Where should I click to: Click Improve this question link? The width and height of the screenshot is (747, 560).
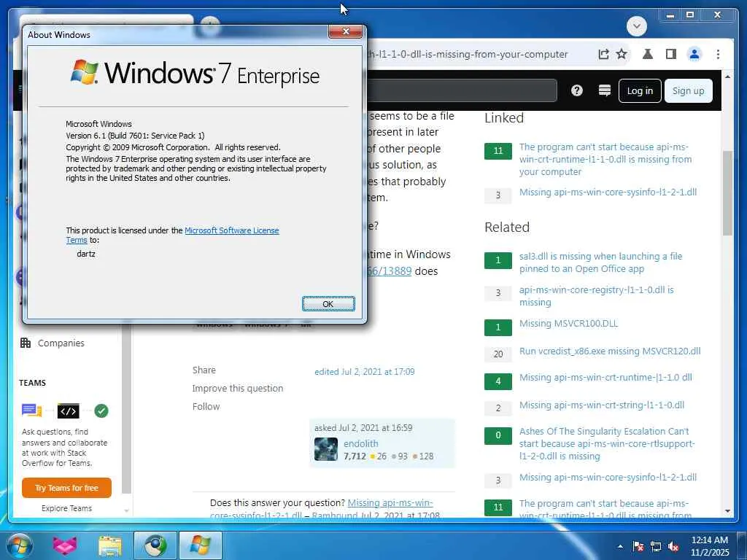click(x=238, y=388)
